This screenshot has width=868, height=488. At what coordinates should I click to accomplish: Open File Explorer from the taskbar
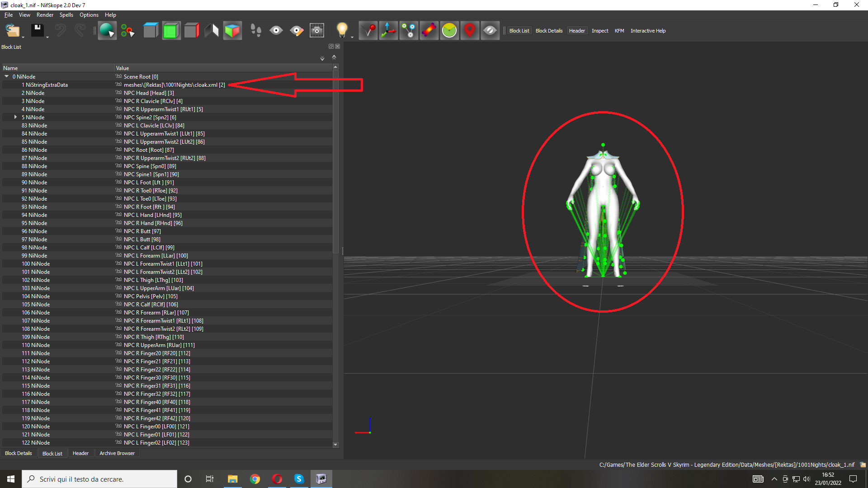click(x=233, y=479)
